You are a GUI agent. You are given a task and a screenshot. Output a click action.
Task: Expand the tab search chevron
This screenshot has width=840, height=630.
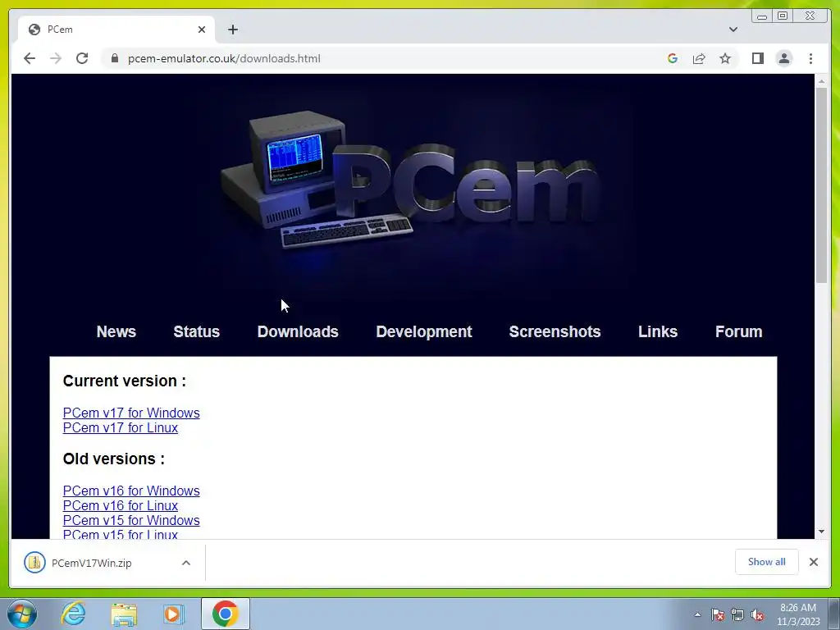(733, 30)
